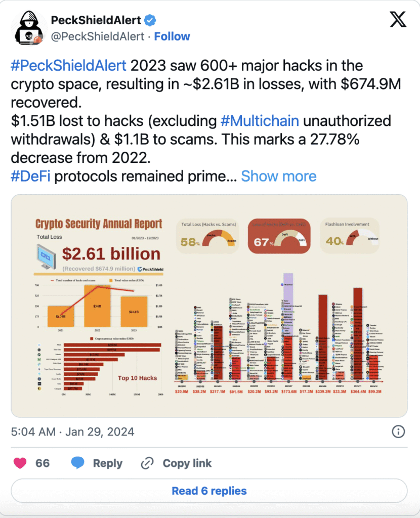
Task: Open the X logo in the top right
Action: (398, 20)
